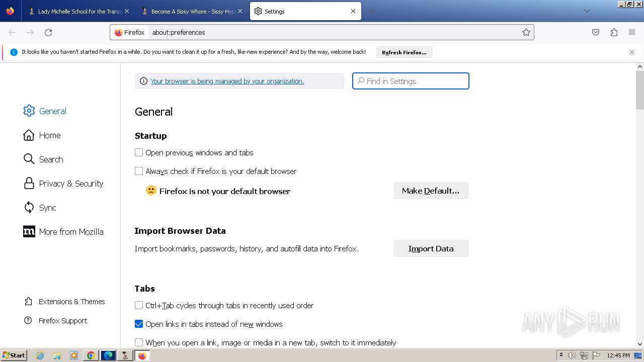
Task: List all tabs with the chevron
Action: click(x=587, y=11)
